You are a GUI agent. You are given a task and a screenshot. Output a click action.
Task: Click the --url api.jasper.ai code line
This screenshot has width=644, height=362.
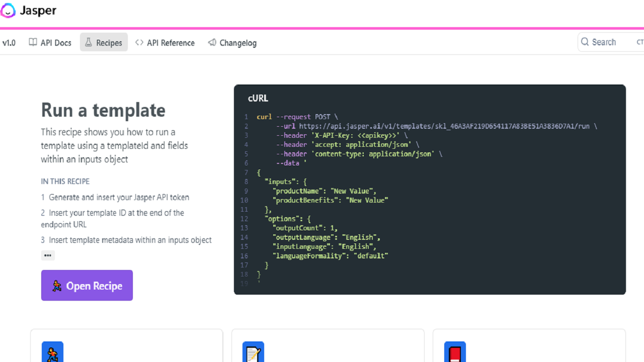tap(437, 126)
